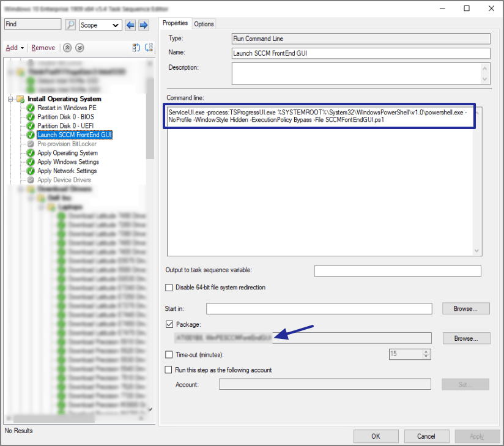Enable Run this step as the following account
Image resolution: width=504 pixels, height=446 pixels.
click(168, 370)
